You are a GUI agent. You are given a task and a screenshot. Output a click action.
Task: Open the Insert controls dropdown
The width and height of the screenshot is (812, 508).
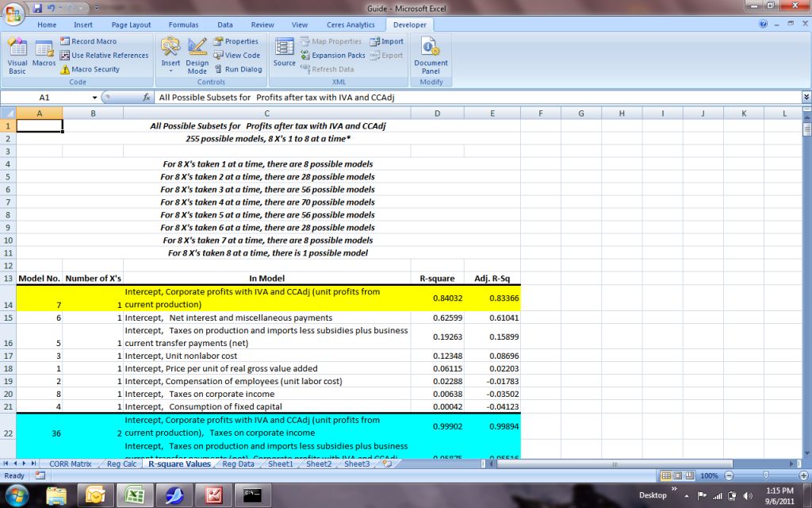point(170,56)
